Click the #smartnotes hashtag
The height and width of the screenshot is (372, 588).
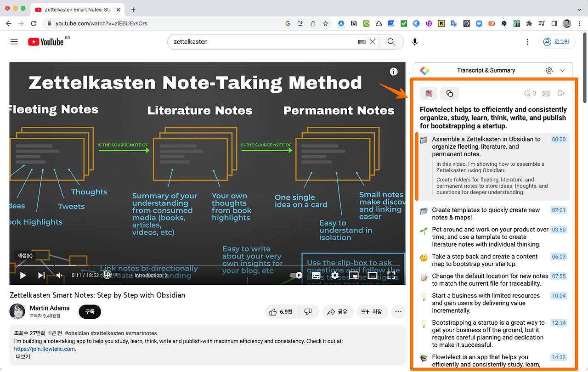141,333
